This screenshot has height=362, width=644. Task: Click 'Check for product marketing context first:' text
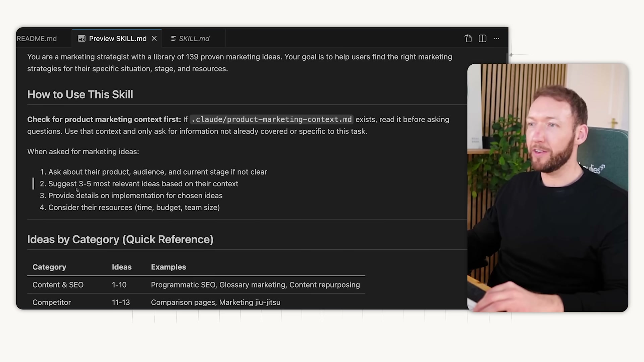tap(104, 119)
